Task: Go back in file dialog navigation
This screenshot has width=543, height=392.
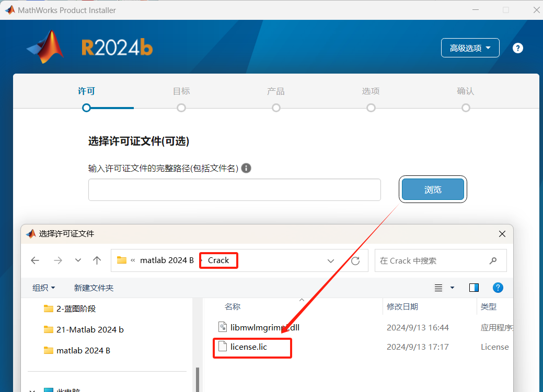Action: (35, 260)
